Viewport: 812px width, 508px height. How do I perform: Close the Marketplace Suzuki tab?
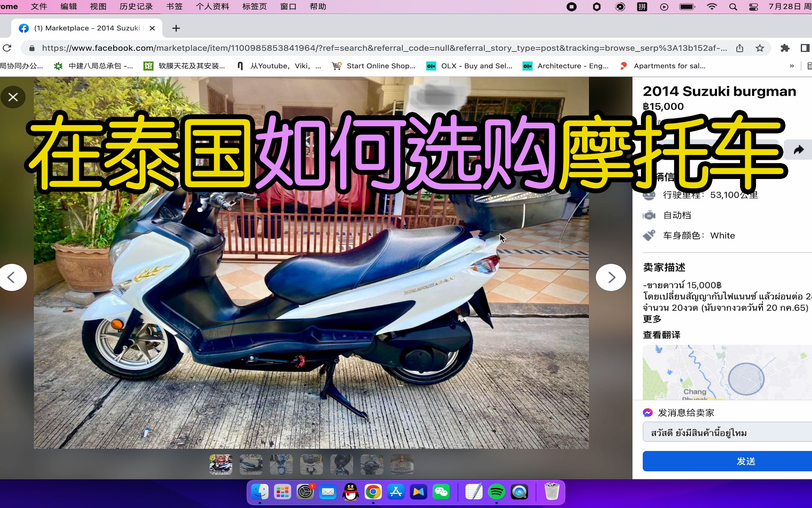tap(152, 28)
